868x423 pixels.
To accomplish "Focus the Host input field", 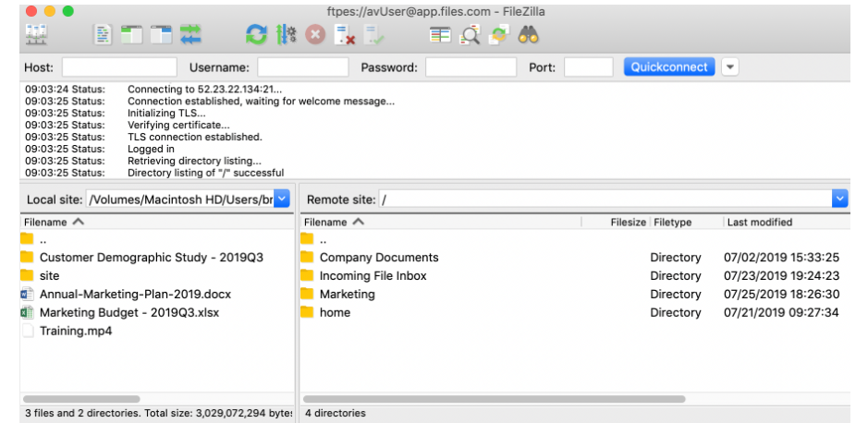I will pyautogui.click(x=119, y=67).
